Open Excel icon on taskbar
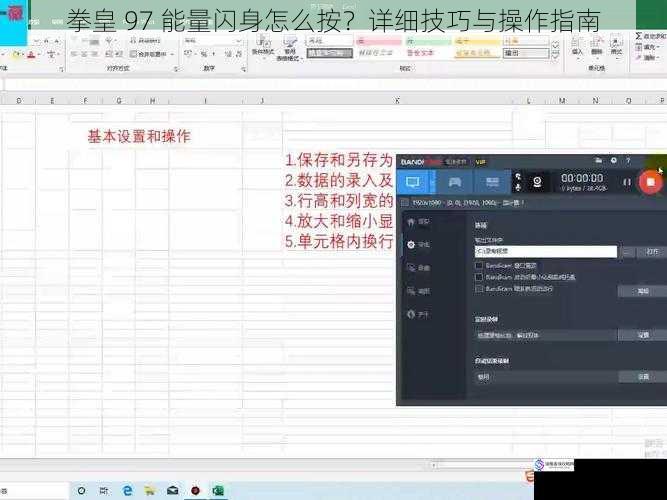Viewport: 667px width, 500px height. [x=218, y=491]
